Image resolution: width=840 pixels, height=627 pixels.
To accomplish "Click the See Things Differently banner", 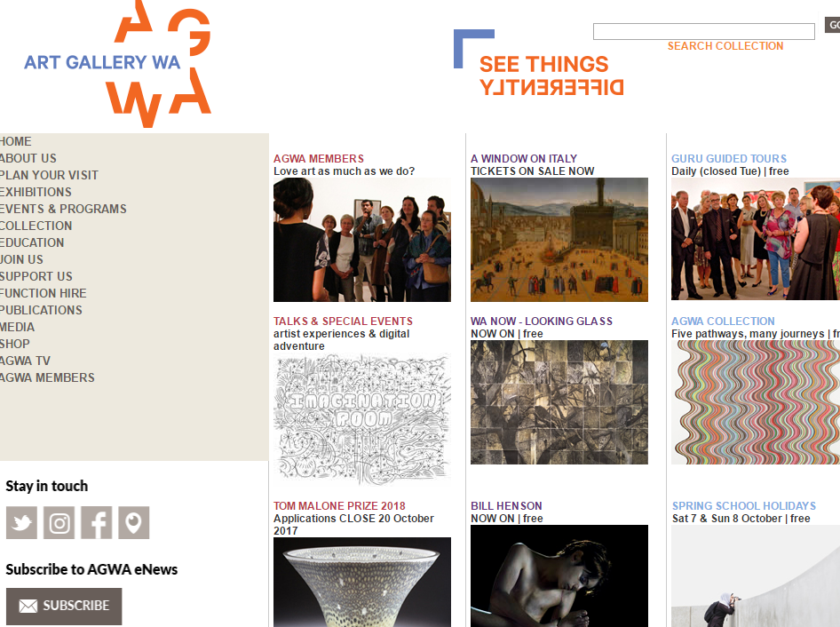I will (x=539, y=63).
